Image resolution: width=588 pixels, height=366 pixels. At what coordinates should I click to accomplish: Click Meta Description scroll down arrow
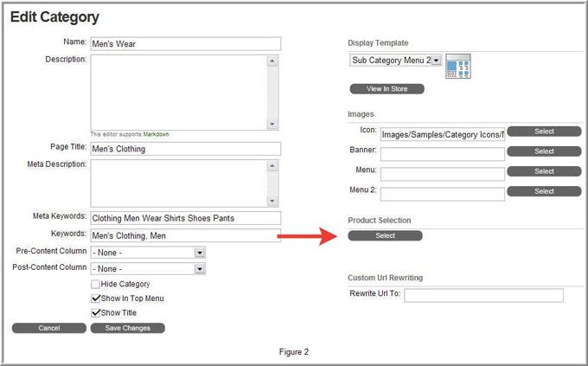coord(272,201)
